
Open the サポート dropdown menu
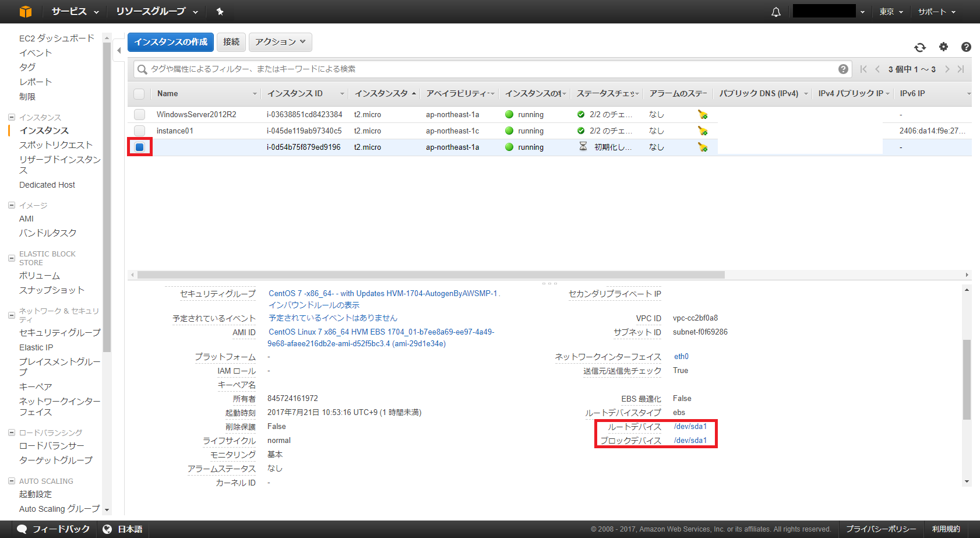click(x=937, y=12)
